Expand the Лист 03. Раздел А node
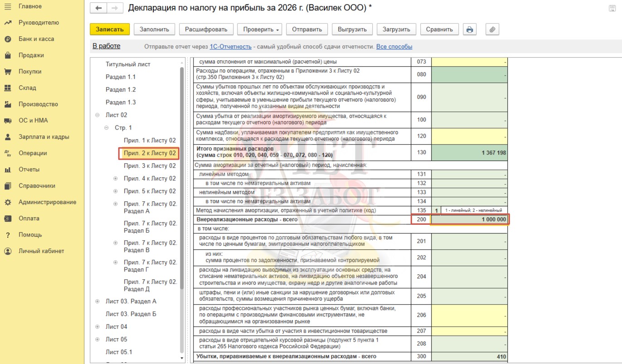The width and height of the screenshot is (622, 364). click(97, 301)
